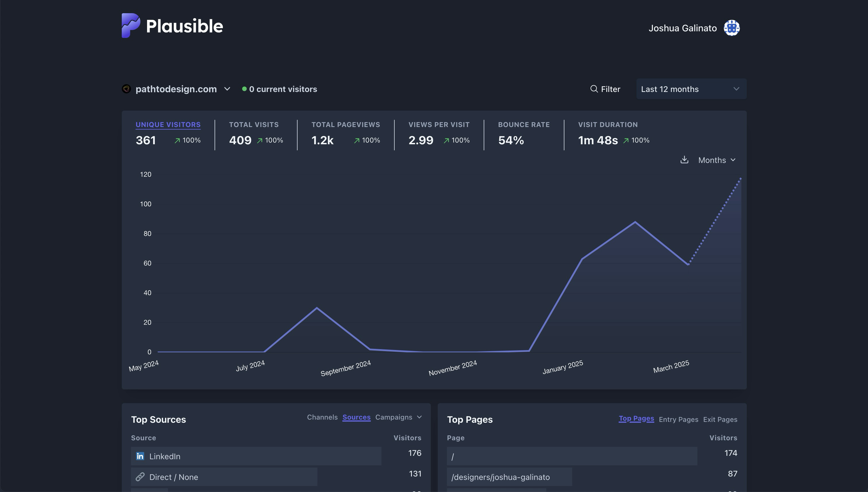Image resolution: width=868 pixels, height=492 pixels.
Task: Open the Last 12 months date range
Action: tap(691, 89)
